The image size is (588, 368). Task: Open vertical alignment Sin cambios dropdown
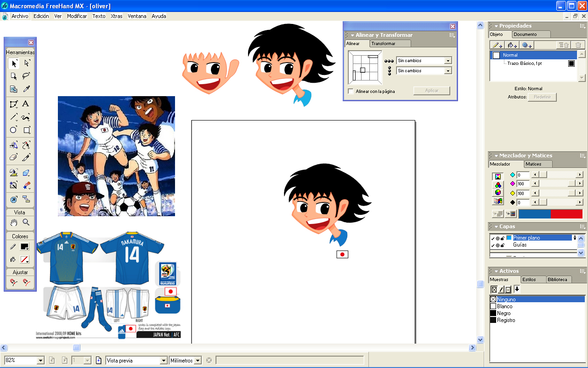pos(448,71)
